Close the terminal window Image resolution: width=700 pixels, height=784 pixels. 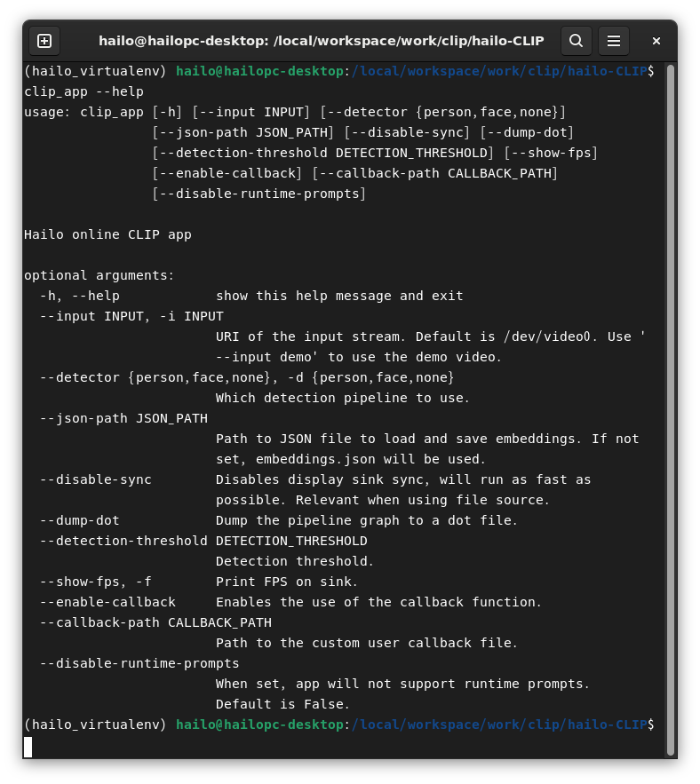pos(656,41)
